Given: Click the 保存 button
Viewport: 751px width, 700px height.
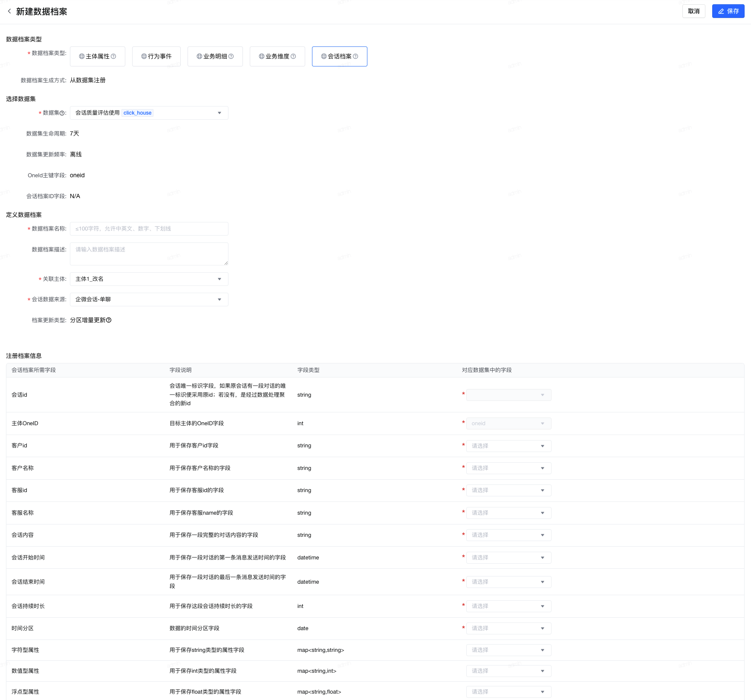Looking at the screenshot, I should (x=728, y=12).
